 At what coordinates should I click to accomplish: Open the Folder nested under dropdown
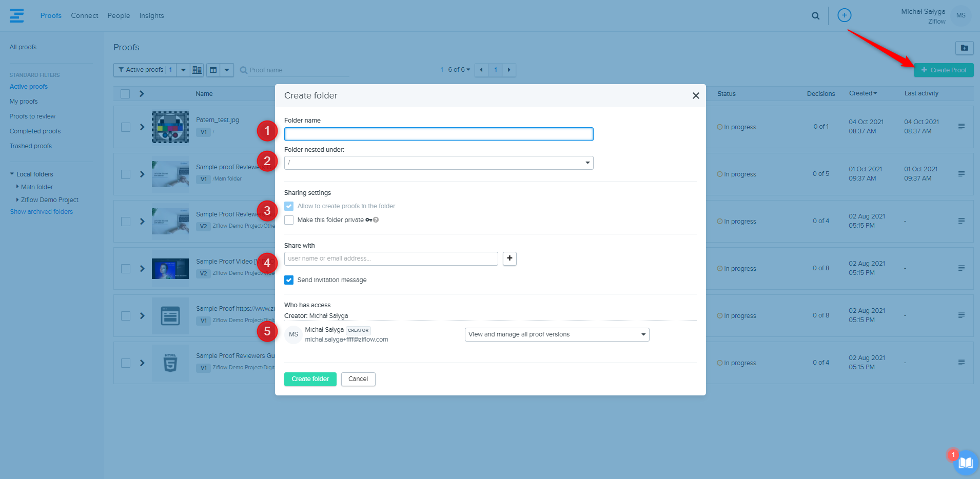click(438, 163)
